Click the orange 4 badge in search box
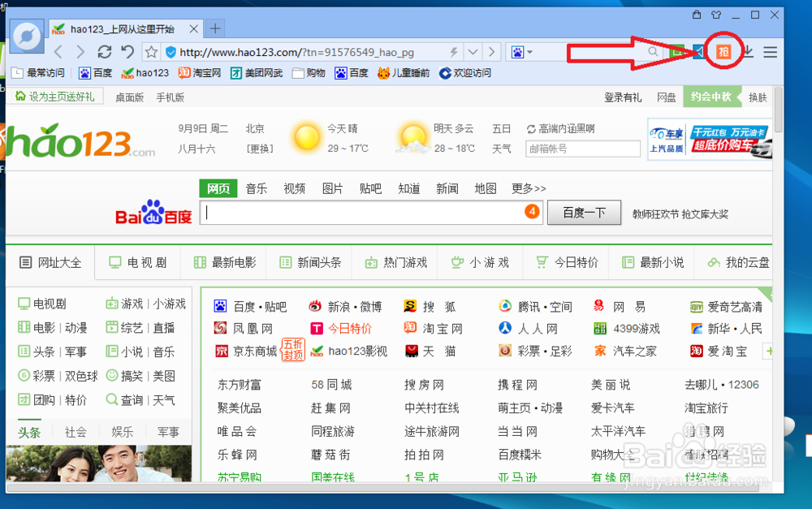Image resolution: width=812 pixels, height=509 pixels. 532,211
